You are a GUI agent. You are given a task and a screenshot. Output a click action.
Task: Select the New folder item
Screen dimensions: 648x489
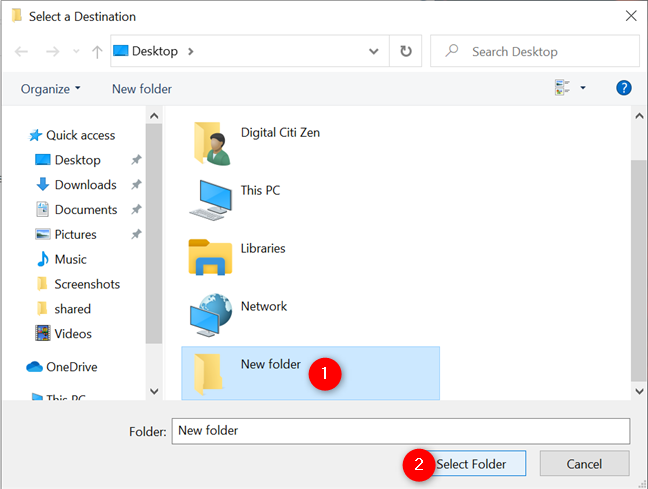click(270, 365)
